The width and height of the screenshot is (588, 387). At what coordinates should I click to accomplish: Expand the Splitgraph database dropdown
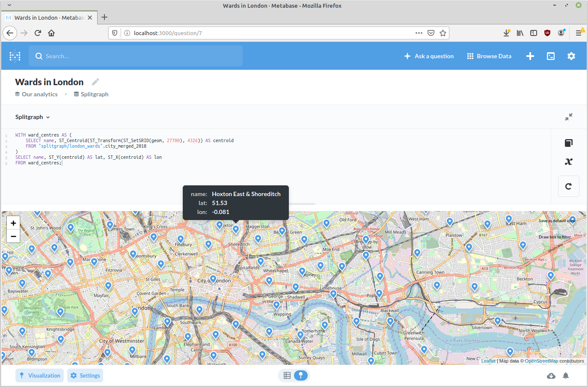click(x=33, y=117)
